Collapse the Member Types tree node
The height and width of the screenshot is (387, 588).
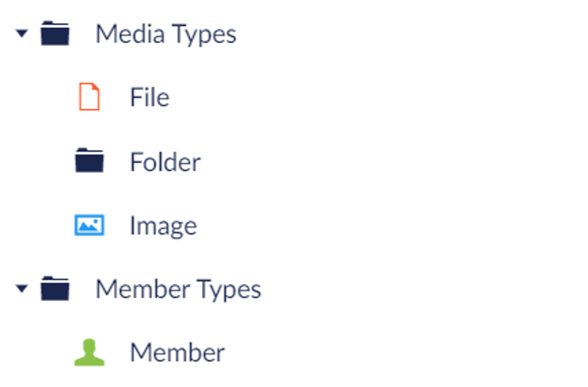pos(22,289)
